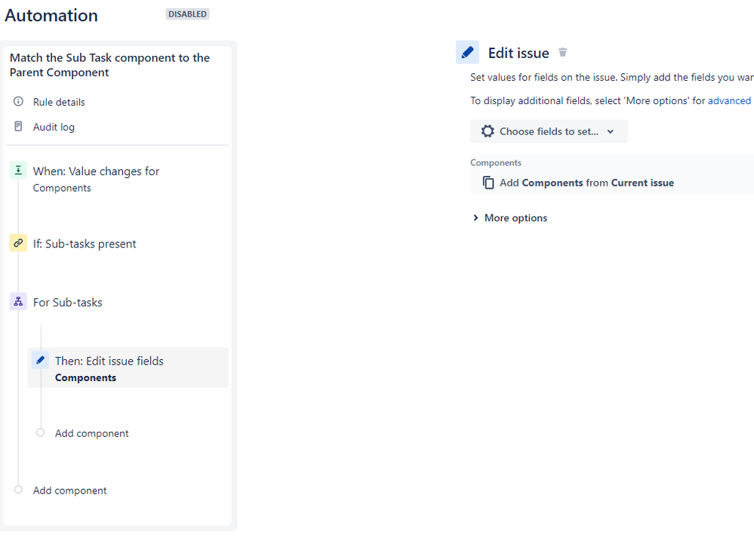This screenshot has height=560, width=754.
Task: Select the yellow chain-link condition icon
Action: click(x=18, y=242)
